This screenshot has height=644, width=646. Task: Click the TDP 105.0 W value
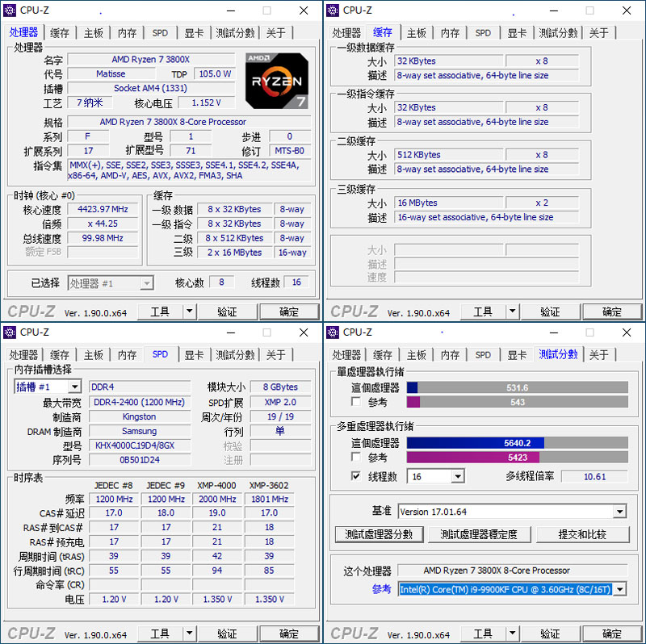coord(215,73)
